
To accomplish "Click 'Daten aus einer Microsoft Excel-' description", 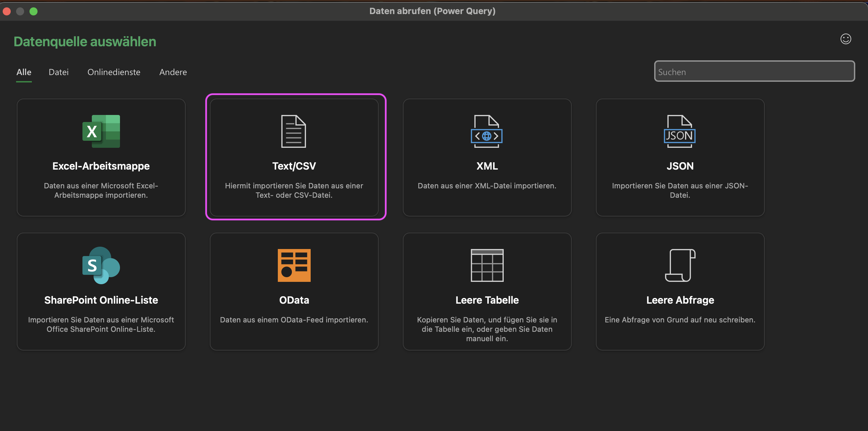I will coord(101,190).
